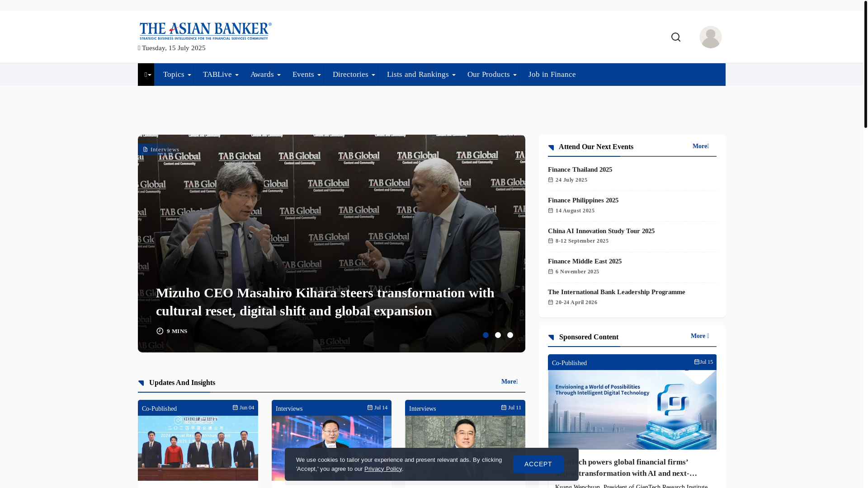Click the calendar icon beside 24 July 2025

[x=551, y=180]
